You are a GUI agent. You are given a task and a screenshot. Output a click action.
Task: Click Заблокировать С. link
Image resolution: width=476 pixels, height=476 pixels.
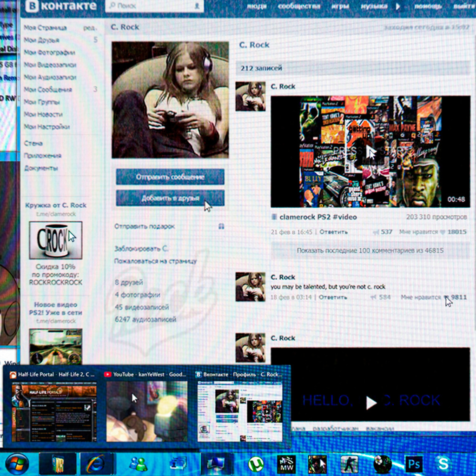coord(141,249)
